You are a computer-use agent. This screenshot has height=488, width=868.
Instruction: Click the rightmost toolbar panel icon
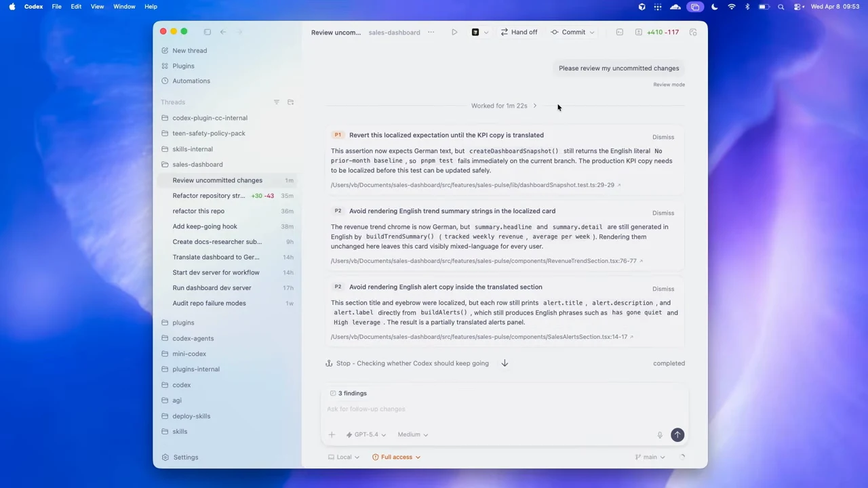[693, 32]
